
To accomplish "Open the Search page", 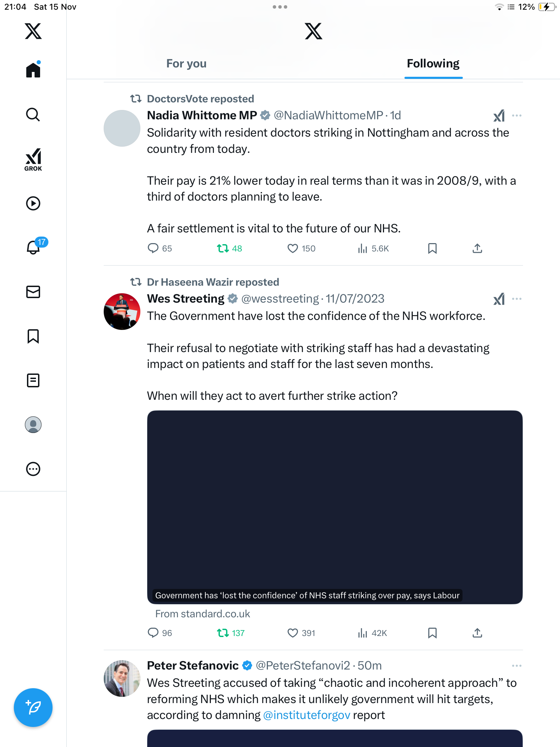I will (33, 115).
